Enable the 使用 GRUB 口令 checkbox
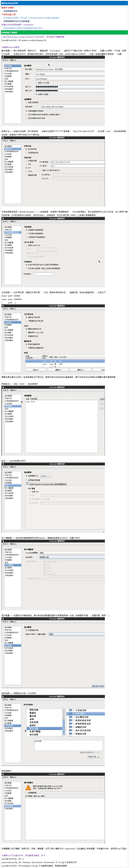 coord(26,245)
